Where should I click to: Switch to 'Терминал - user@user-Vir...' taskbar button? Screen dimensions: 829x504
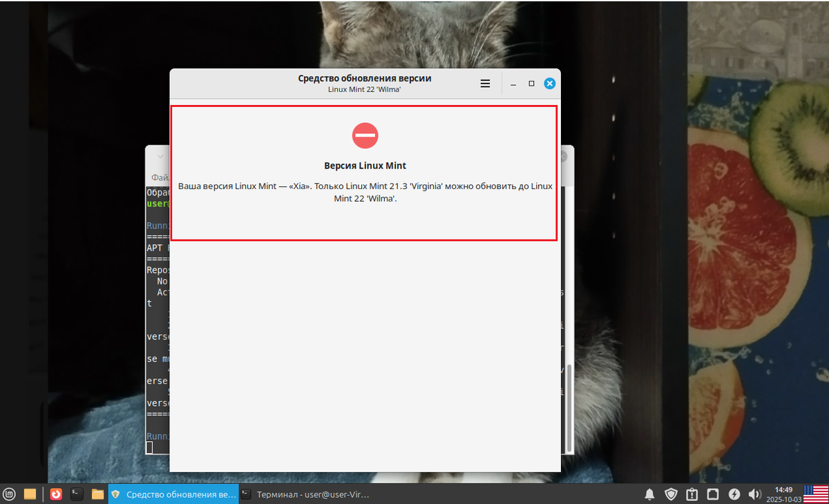click(304, 494)
